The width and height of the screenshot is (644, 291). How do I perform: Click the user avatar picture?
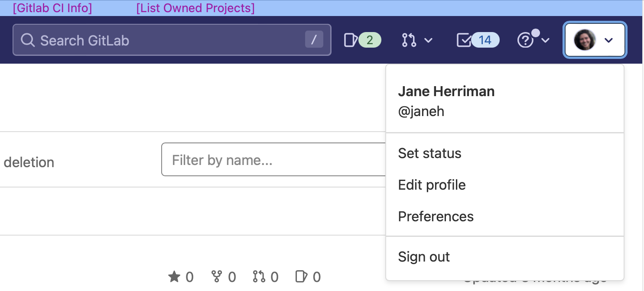[x=585, y=40]
